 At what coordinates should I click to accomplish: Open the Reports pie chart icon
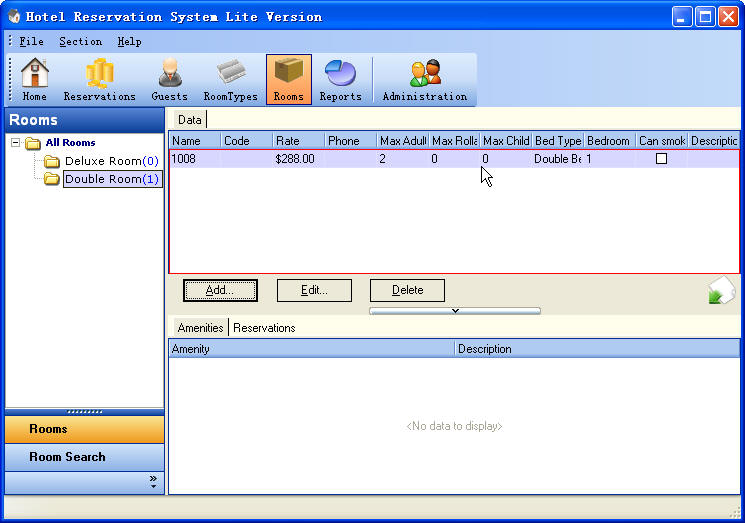pos(340,80)
